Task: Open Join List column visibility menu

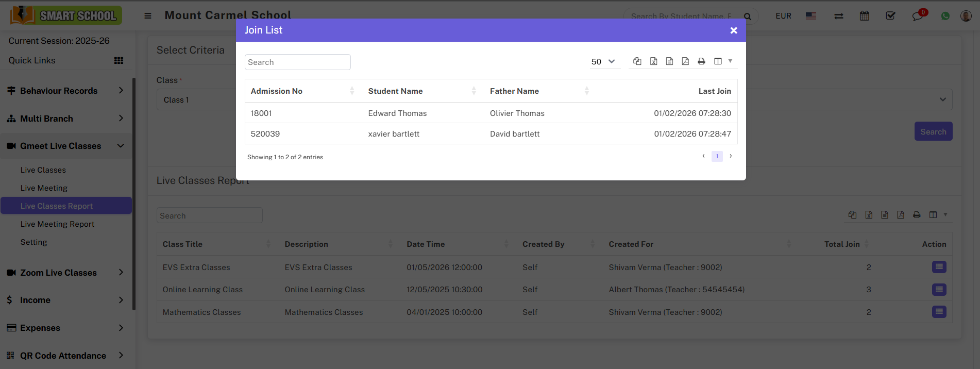Action: click(x=723, y=61)
